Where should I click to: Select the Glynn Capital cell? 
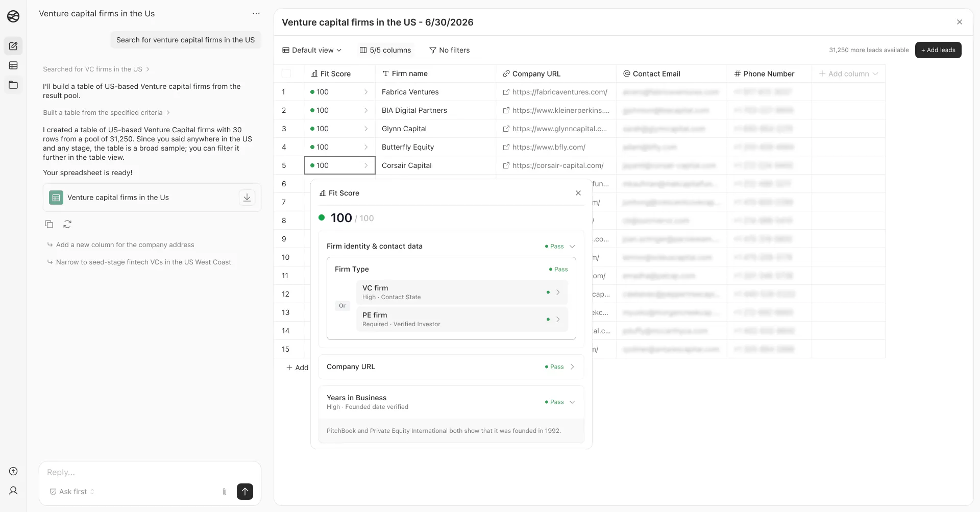point(435,129)
